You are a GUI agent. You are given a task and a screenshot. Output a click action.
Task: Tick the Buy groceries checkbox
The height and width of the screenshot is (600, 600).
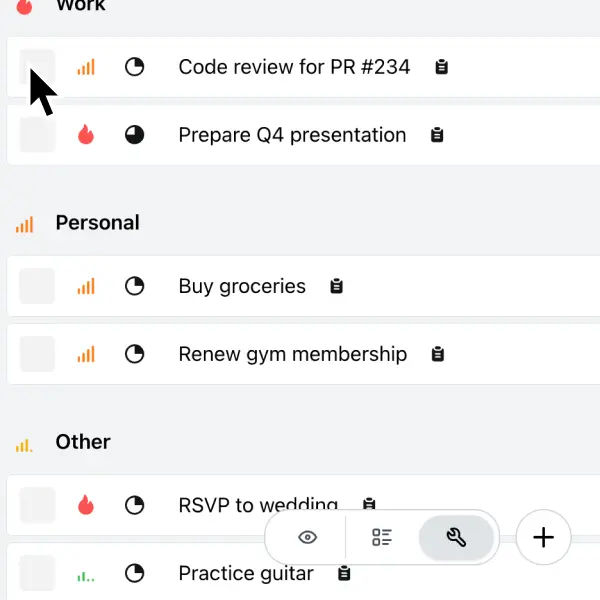coord(37,286)
